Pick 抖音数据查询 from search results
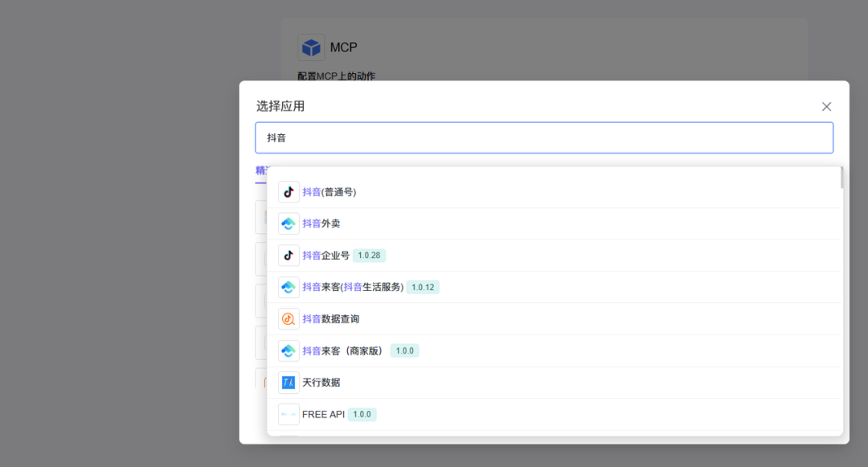Viewport: 868px width, 467px height. point(330,319)
